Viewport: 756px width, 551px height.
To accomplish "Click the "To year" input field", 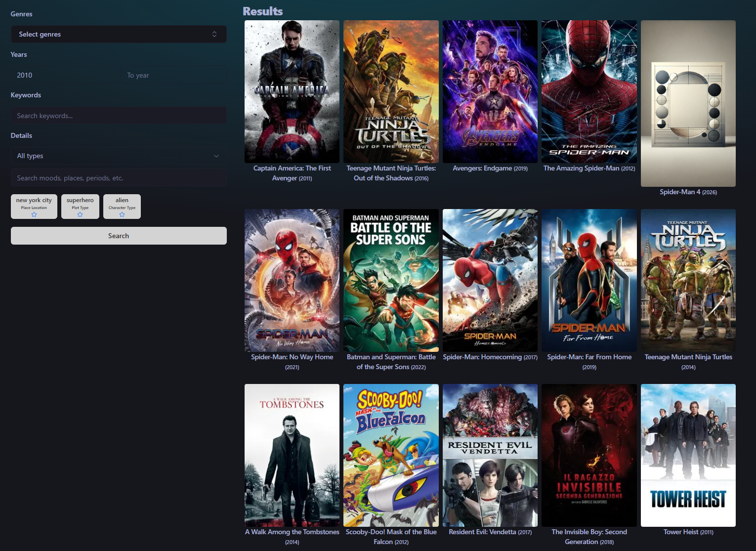I will [x=172, y=75].
